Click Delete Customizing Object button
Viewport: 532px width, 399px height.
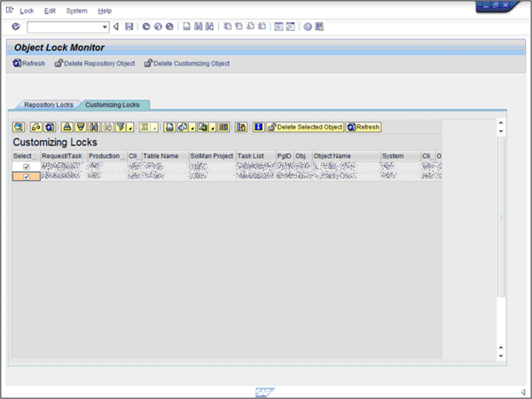point(187,64)
